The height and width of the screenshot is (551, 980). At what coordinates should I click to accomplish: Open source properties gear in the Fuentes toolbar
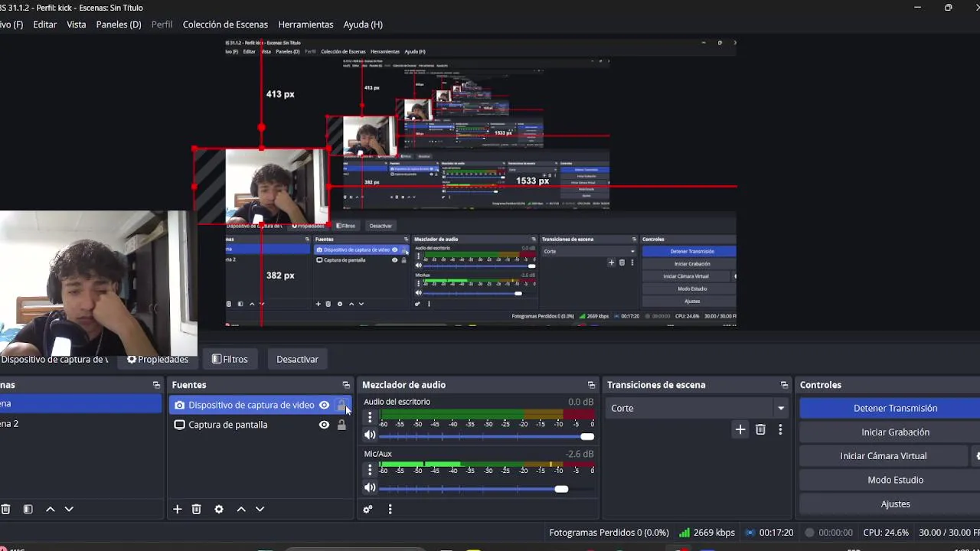pyautogui.click(x=219, y=509)
